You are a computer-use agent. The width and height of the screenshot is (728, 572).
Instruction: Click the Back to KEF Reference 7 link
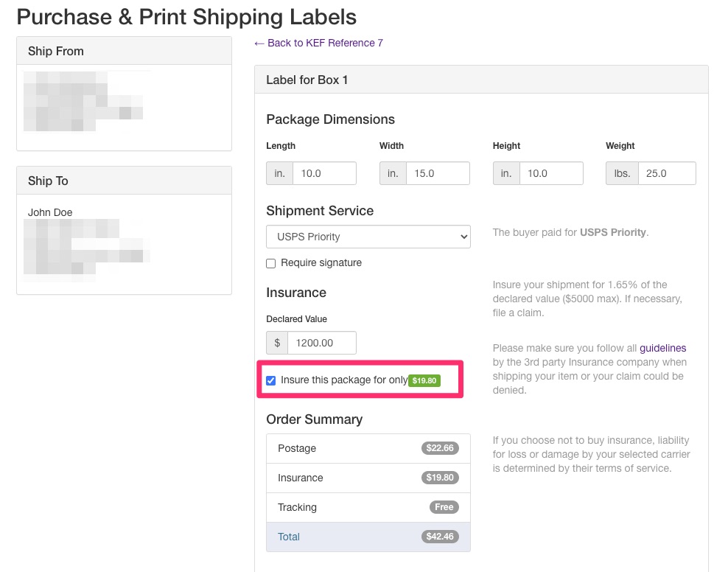pyautogui.click(x=318, y=43)
